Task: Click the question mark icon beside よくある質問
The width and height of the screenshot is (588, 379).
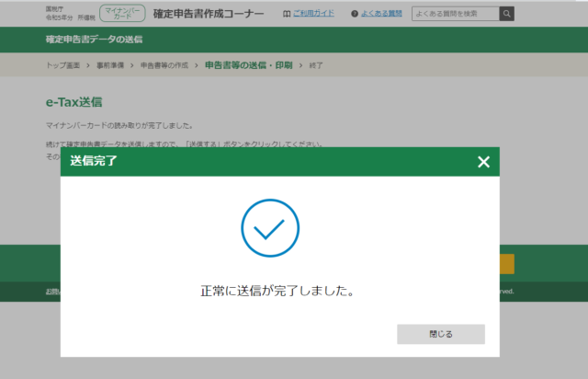Action: tap(355, 14)
